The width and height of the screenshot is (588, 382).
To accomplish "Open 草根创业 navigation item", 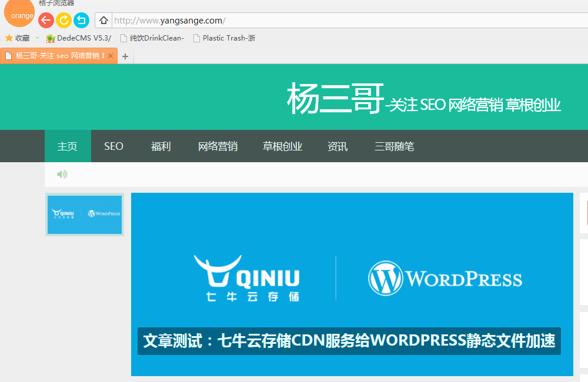I will 282,146.
